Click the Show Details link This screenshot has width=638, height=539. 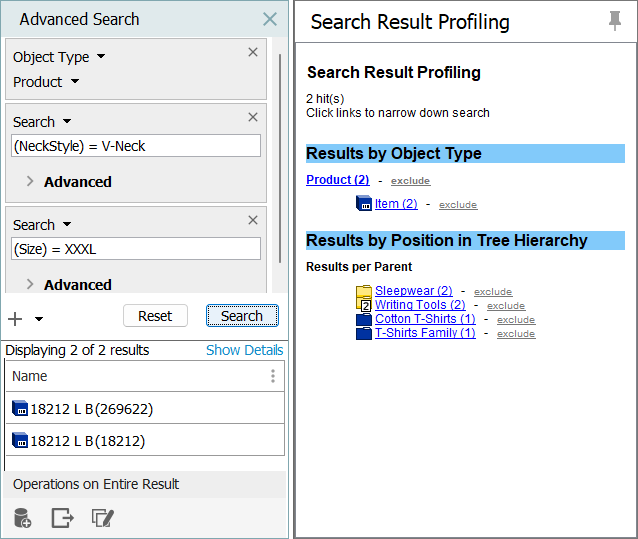[244, 350]
